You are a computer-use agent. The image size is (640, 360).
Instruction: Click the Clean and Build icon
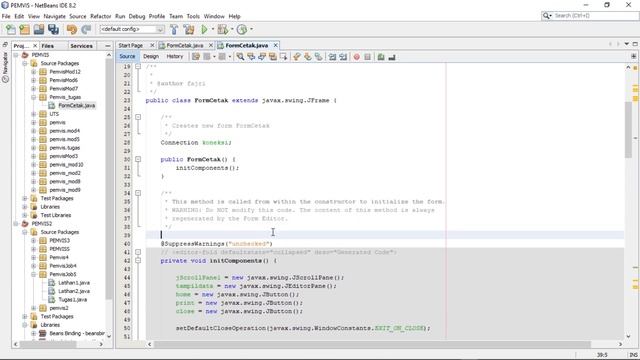tap(189, 29)
